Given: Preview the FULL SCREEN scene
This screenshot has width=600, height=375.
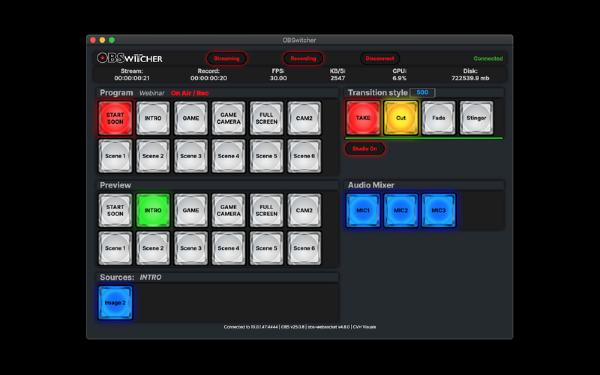Looking at the screenshot, I should (266, 210).
